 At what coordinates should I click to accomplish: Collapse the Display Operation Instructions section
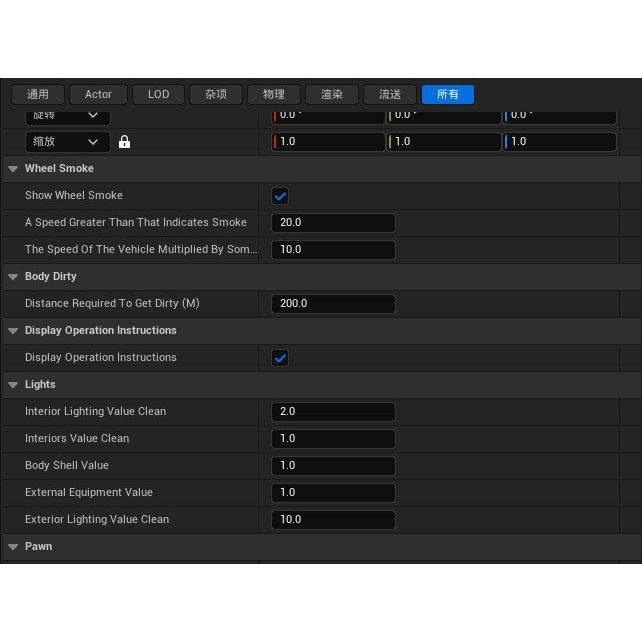point(13,331)
